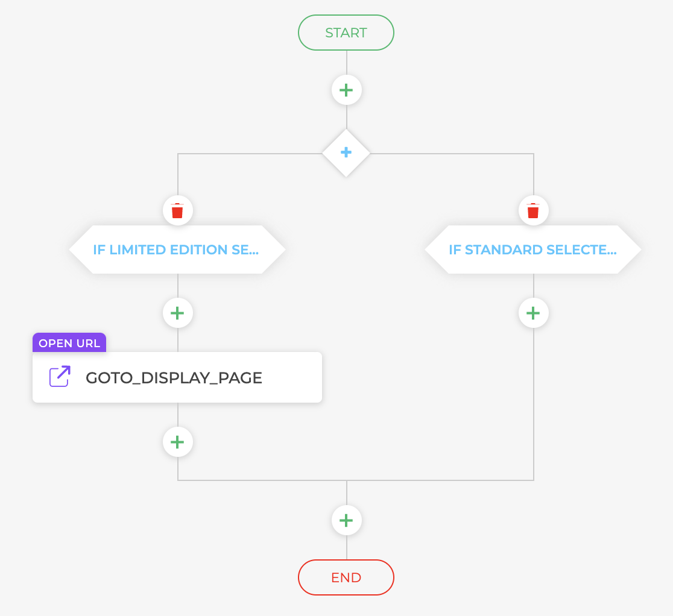This screenshot has width=673, height=616.
Task: Click the OPEN URL purple label
Action: (x=69, y=342)
